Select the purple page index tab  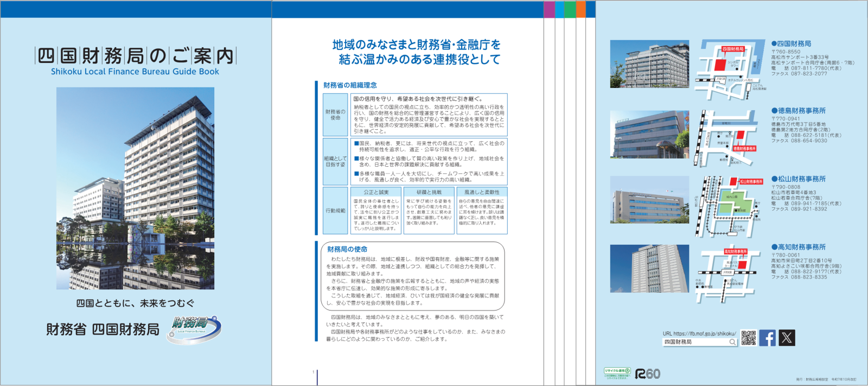coord(549,9)
